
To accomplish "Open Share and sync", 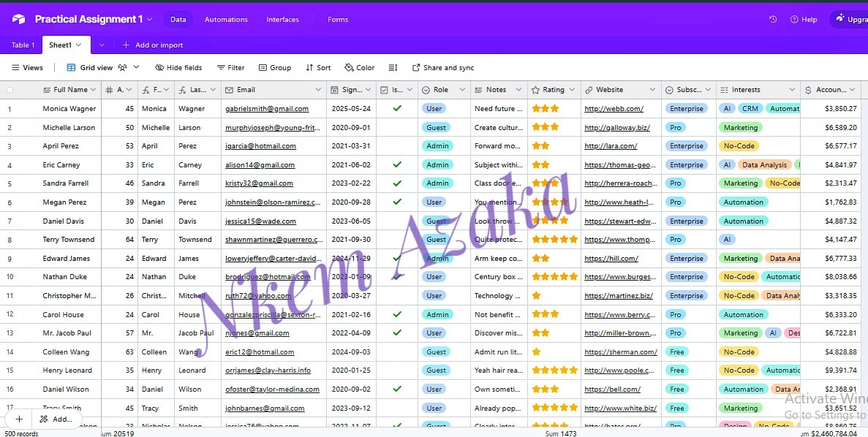I will [443, 67].
